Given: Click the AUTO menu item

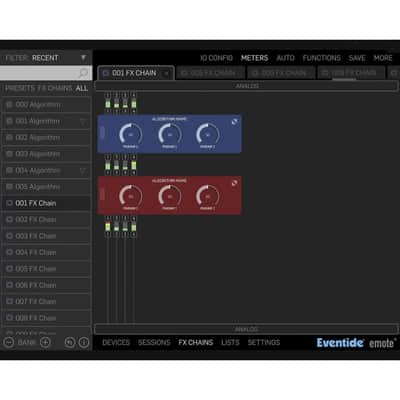Looking at the screenshot, I should coord(286,58).
